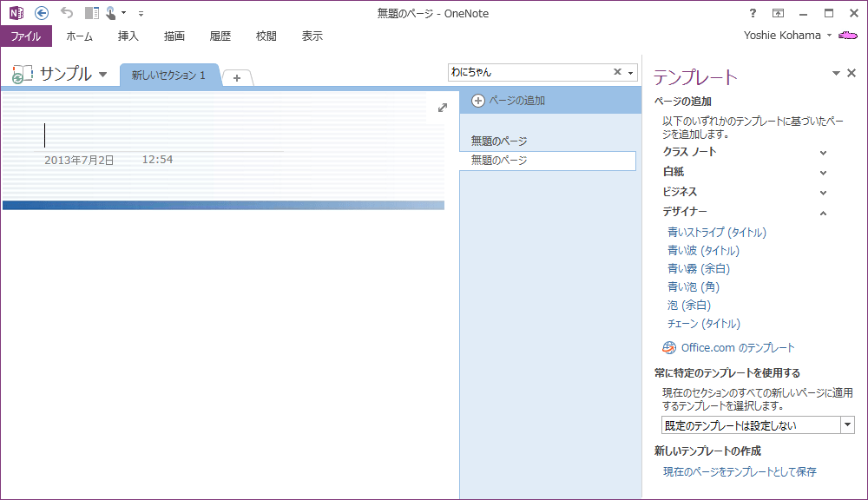868x500 pixels.
Task: Go back with the Back arrow button
Action: point(42,13)
